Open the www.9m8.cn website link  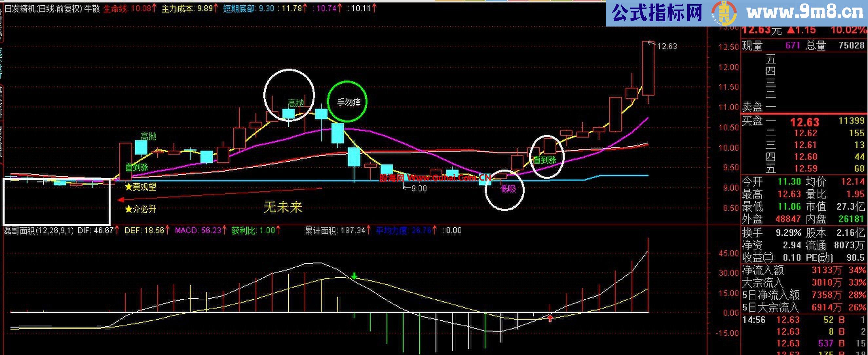[x=804, y=13]
